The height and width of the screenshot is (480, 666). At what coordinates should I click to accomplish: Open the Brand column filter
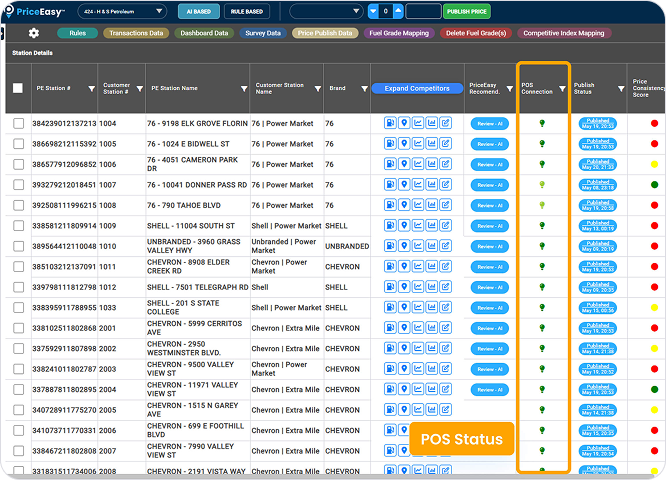coord(364,88)
